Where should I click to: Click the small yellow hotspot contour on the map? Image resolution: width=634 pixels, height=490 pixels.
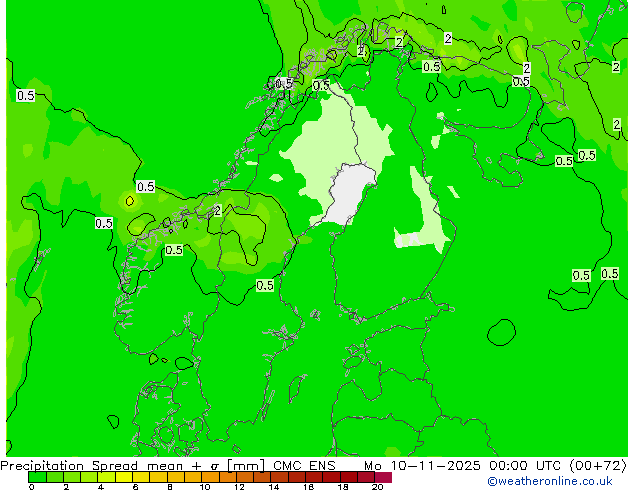click(129, 201)
